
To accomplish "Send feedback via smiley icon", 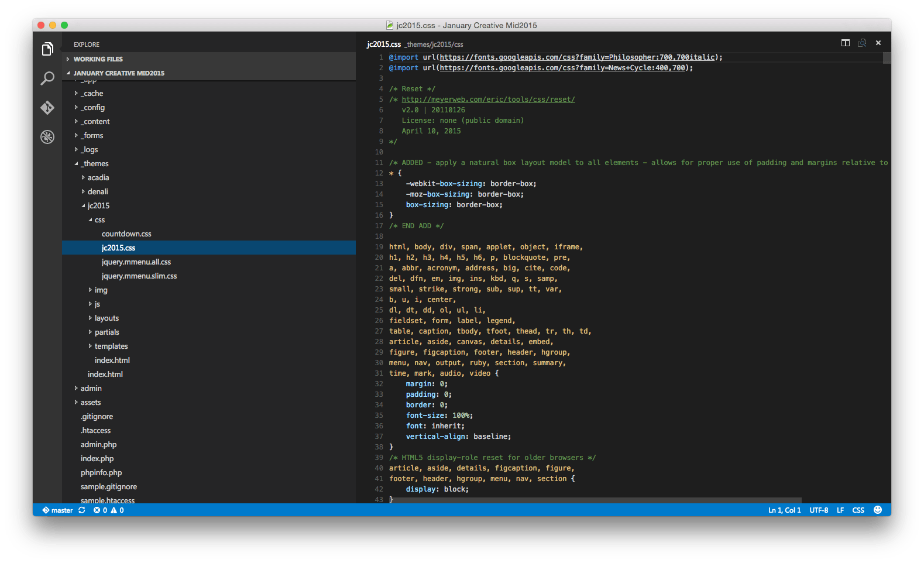I will (877, 510).
